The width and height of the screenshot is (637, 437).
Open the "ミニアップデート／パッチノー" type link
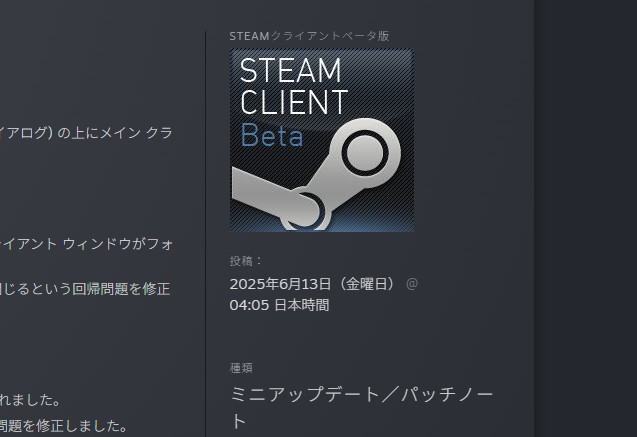[362, 394]
